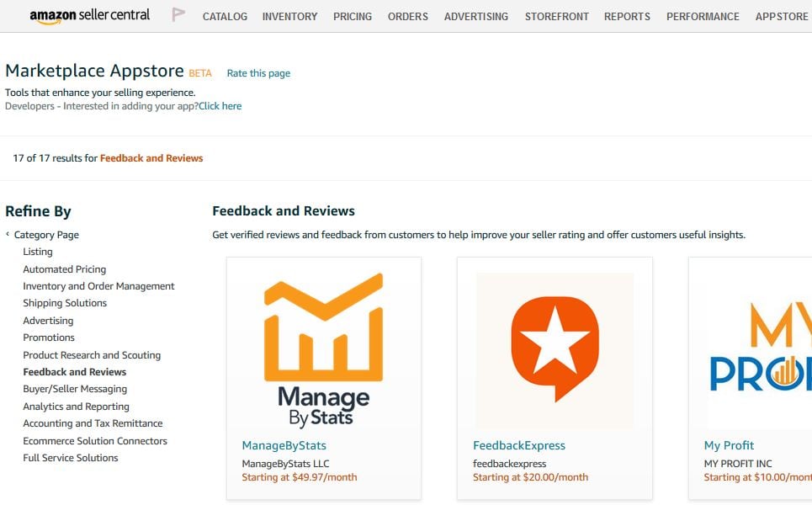Open the STOREFRONT menu
This screenshot has height=521, width=812.
[x=557, y=17]
